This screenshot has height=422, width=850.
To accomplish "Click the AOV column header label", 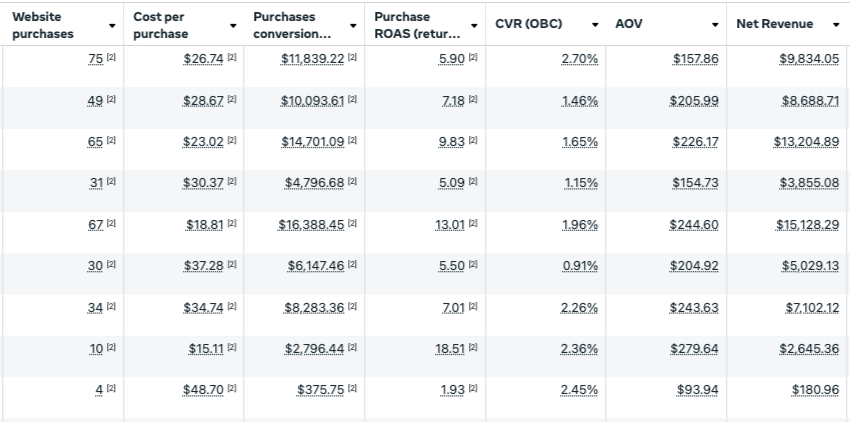I will click(629, 24).
